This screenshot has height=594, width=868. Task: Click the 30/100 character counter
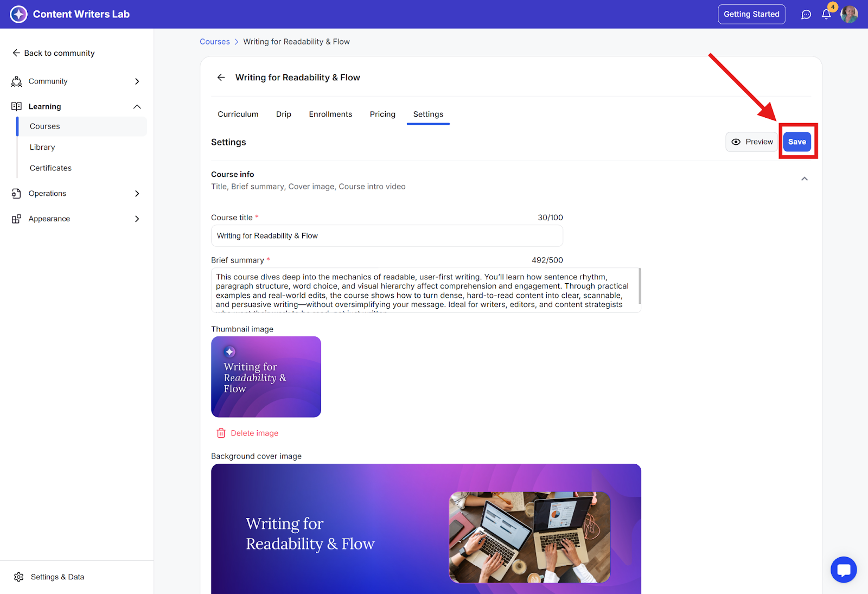point(551,218)
